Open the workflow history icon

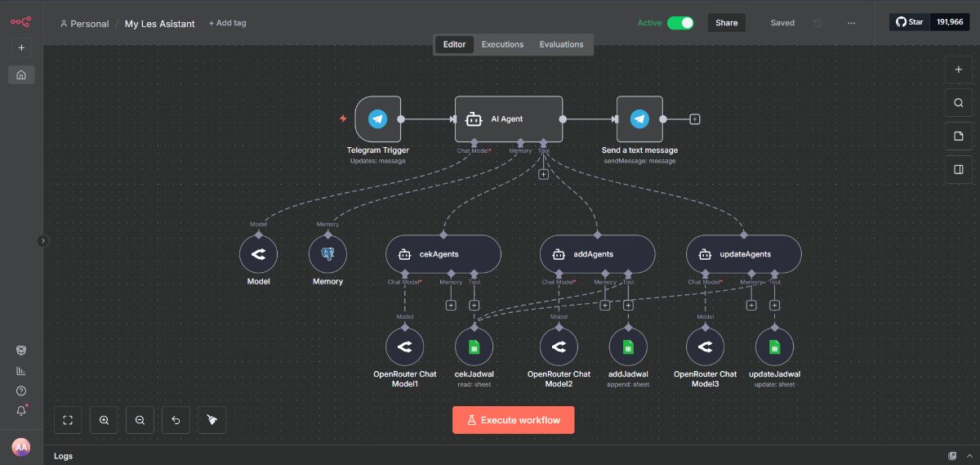(x=818, y=23)
